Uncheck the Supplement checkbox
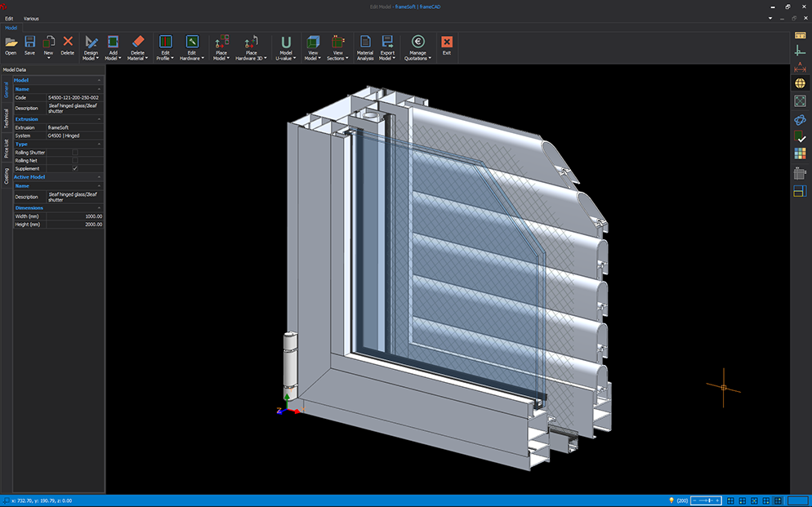The height and width of the screenshot is (507, 812). pos(75,169)
